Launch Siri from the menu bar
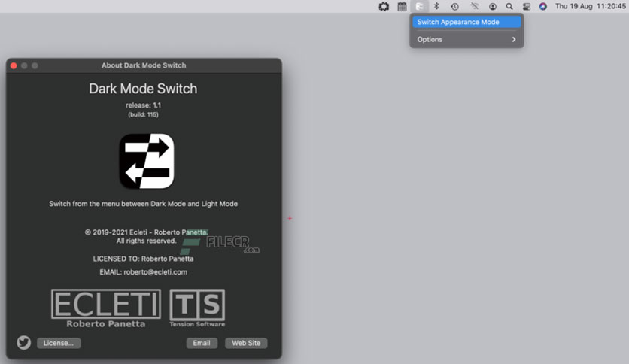 542,7
